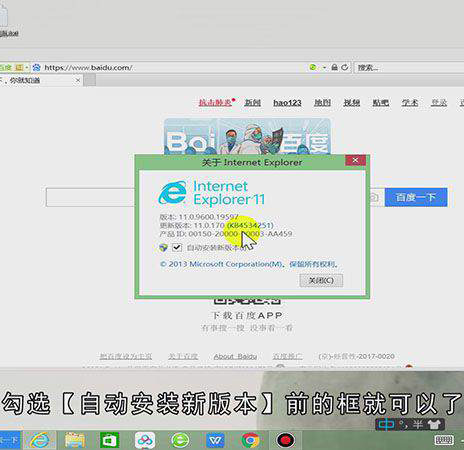Open the 学术 link
Screen dimensions: 464x450
pyautogui.click(x=410, y=103)
